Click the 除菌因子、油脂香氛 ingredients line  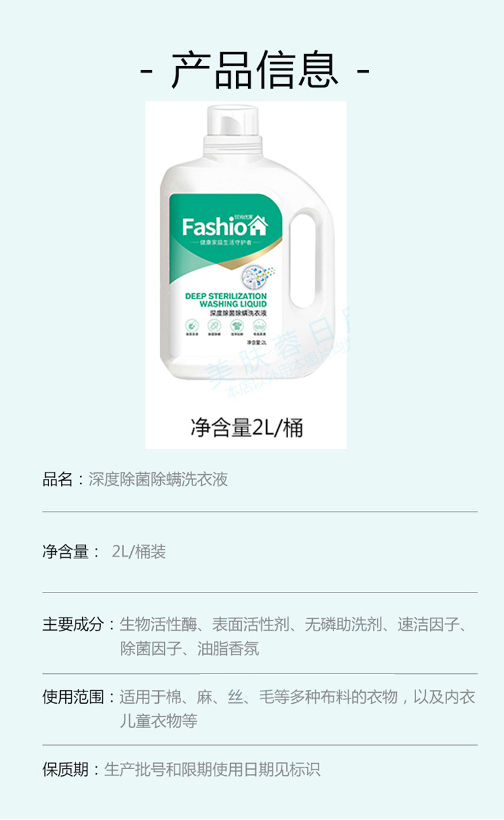pos(190,649)
